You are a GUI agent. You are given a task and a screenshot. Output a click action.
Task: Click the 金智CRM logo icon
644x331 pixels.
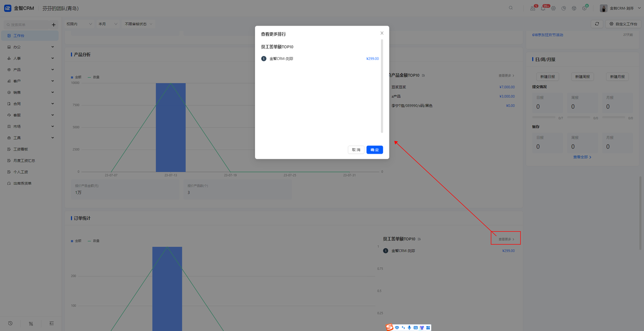pyautogui.click(x=8, y=8)
